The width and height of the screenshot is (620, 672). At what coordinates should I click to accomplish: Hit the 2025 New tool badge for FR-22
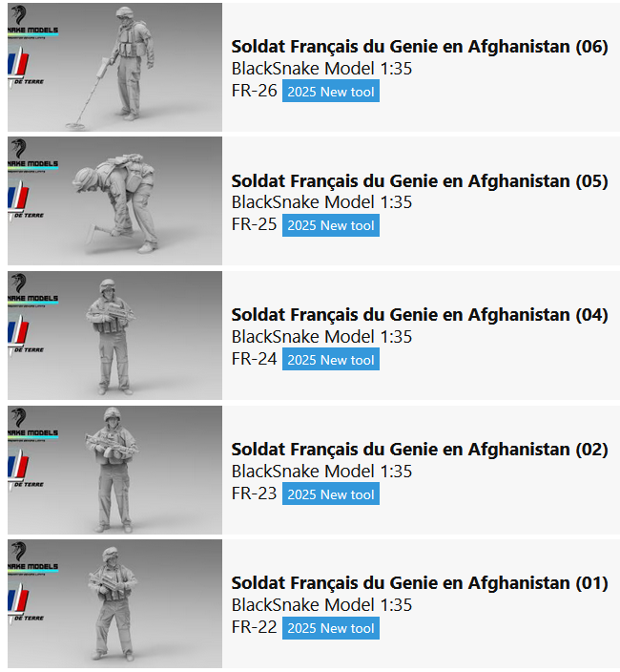point(331,628)
